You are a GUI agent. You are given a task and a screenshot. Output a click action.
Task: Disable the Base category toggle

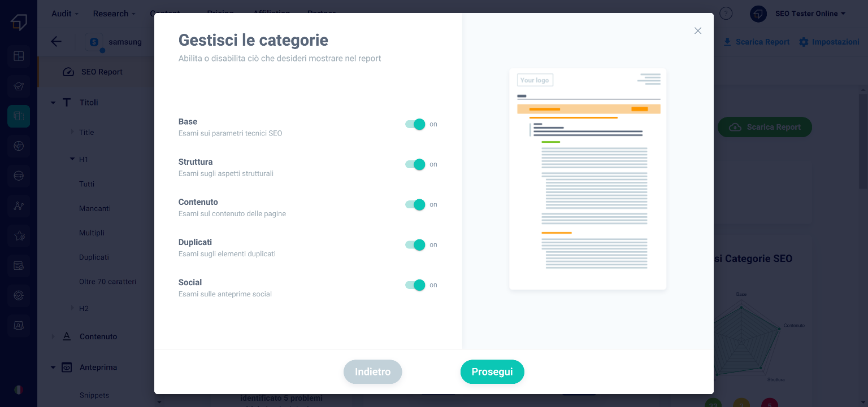(415, 124)
